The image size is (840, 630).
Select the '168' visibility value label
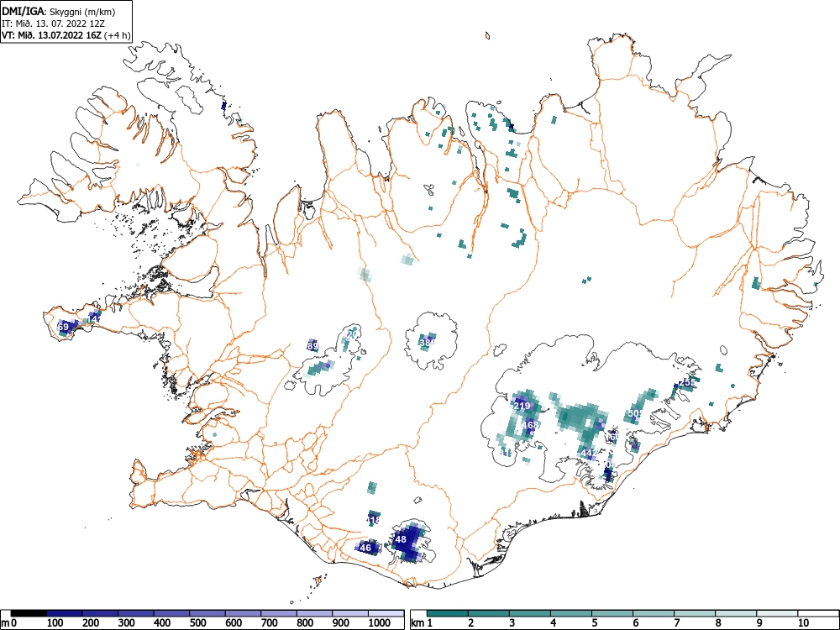point(530,425)
